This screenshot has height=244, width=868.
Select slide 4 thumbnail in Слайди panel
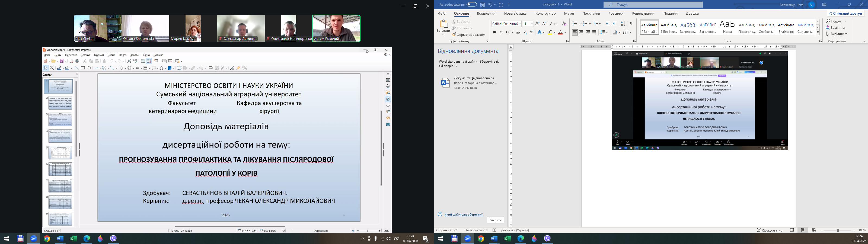click(x=60, y=136)
